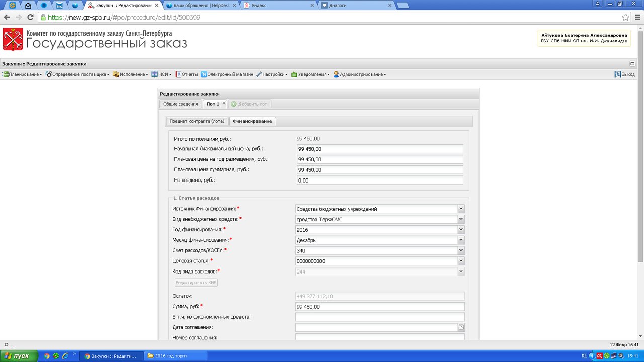The width and height of the screenshot is (644, 362).
Task: Select the Финансирование tab
Action: coord(253,121)
